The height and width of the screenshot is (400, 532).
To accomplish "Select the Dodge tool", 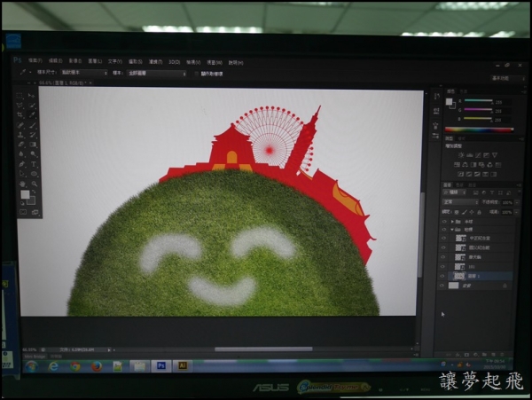I will tap(34, 154).
